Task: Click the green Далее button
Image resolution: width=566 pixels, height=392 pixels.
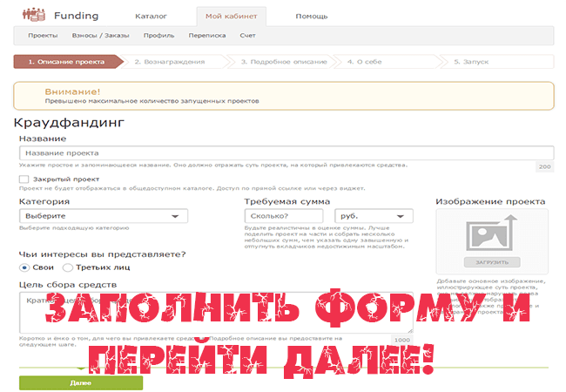Action: tap(81, 383)
